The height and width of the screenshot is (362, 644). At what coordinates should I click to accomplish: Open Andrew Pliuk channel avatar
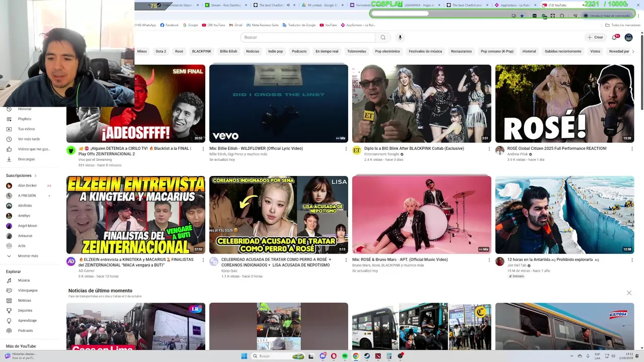[500, 150]
